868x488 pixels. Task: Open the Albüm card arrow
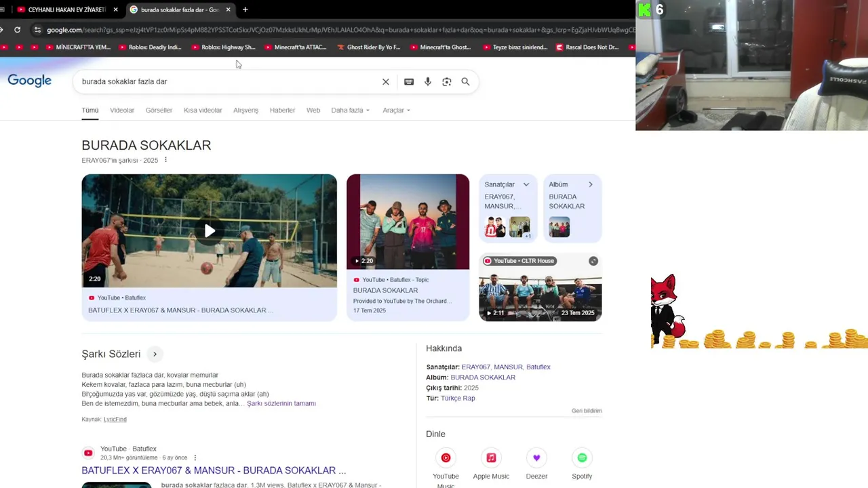(591, 184)
